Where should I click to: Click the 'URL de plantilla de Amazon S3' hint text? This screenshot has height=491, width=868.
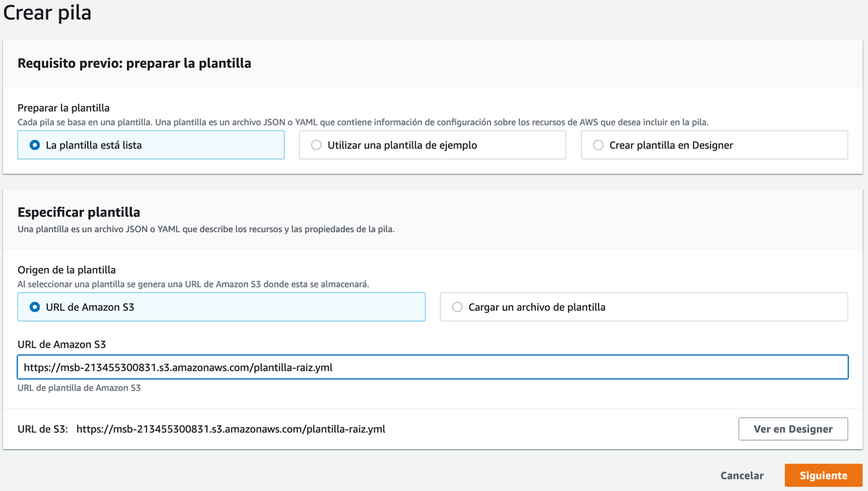pyautogui.click(x=79, y=388)
